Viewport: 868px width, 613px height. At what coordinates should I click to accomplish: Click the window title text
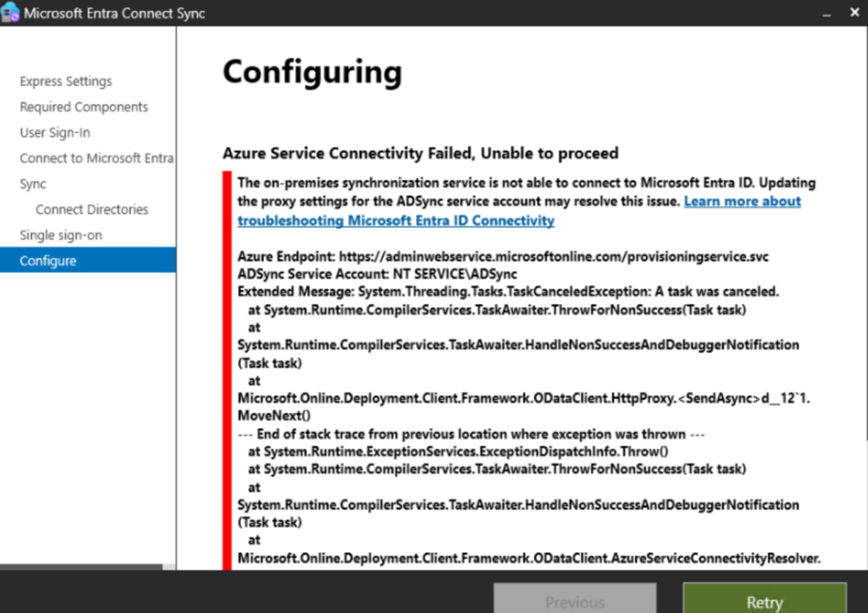(x=114, y=13)
